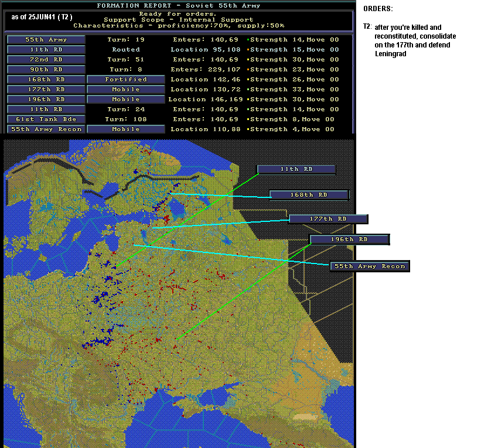Select the 90th RD unit button

pyautogui.click(x=46, y=70)
